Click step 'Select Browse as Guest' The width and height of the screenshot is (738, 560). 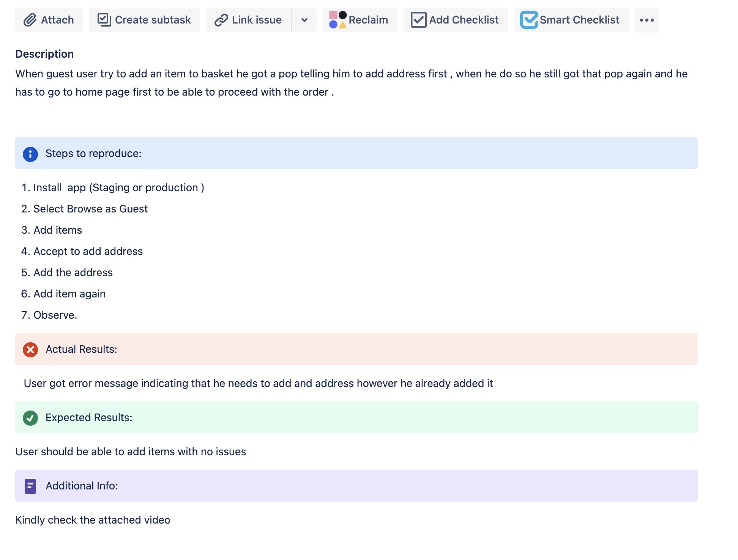[x=90, y=209]
